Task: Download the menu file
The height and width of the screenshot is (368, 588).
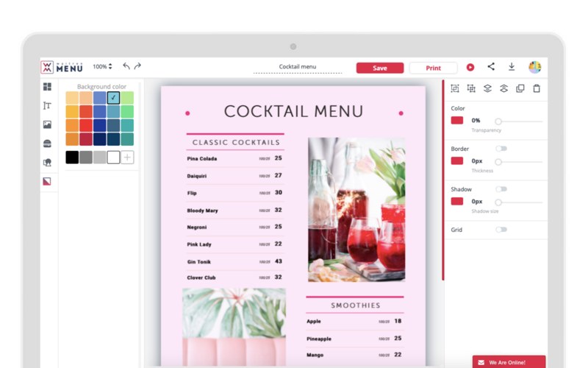Action: click(x=512, y=67)
